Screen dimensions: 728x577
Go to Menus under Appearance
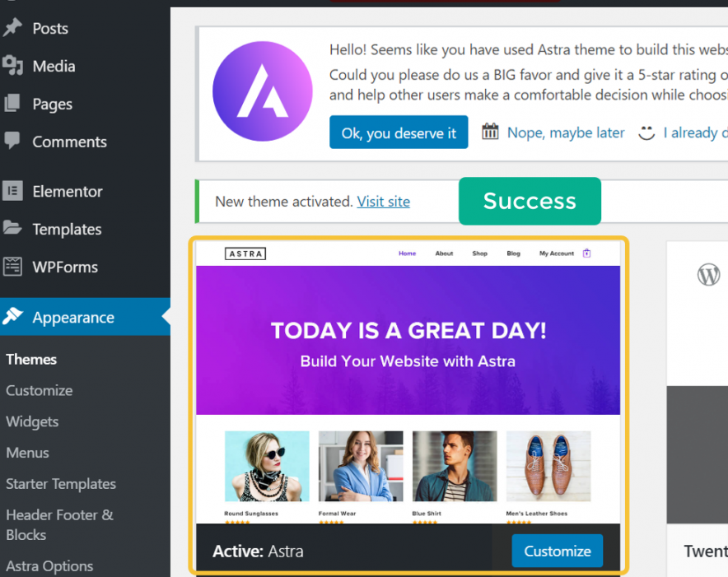[x=27, y=453]
